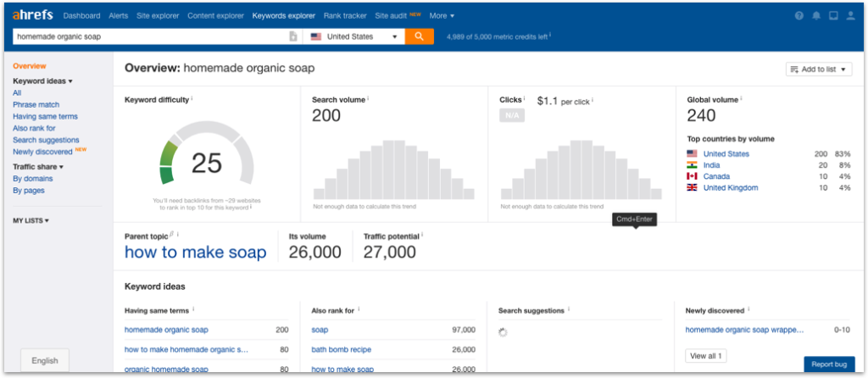
Task: Click the English language button
Action: [45, 361]
